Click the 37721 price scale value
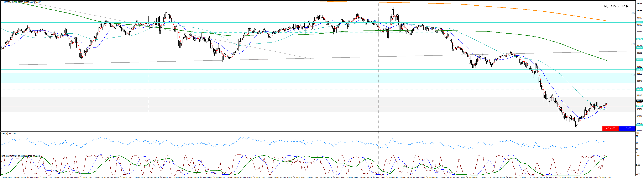Screen dimensions: 644x180 pyautogui.click(x=639, y=131)
